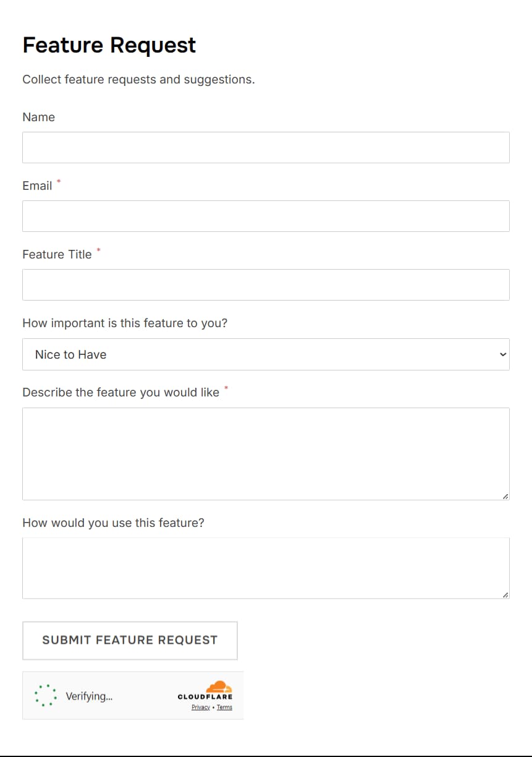This screenshot has width=532, height=757.
Task: Click the Feature Request page heading
Action: coord(109,45)
